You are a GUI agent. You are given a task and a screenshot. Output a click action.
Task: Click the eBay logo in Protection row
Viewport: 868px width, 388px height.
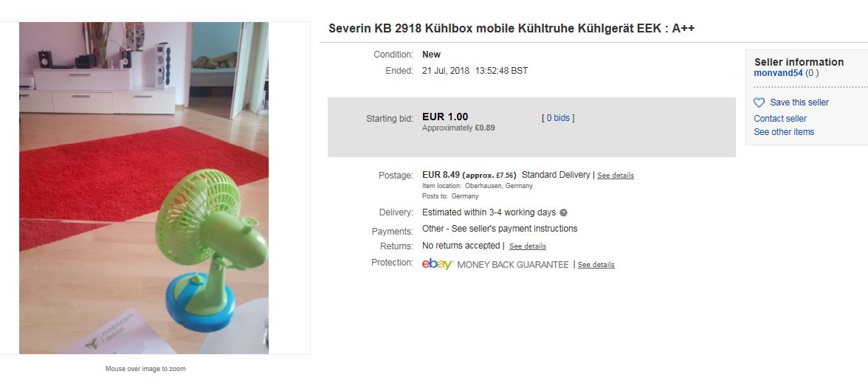437,264
